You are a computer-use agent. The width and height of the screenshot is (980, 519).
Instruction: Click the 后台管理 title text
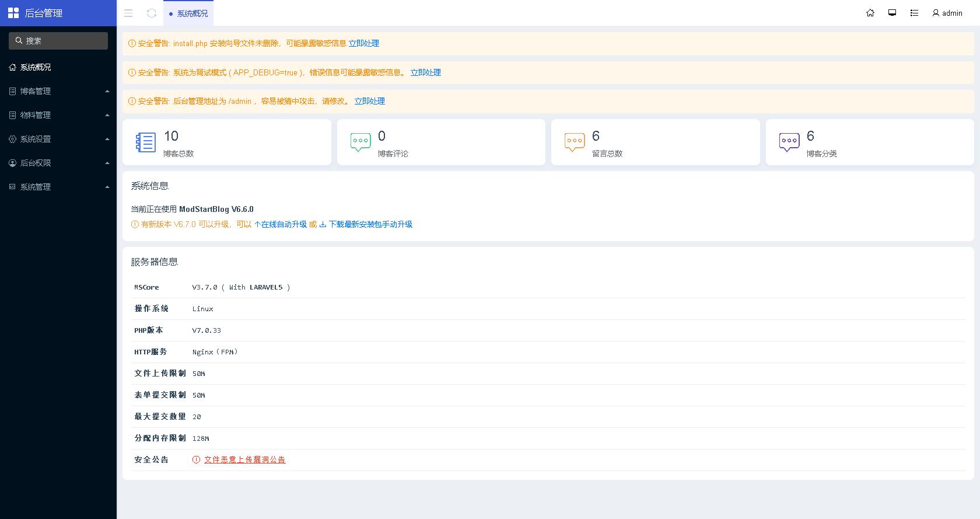44,13
